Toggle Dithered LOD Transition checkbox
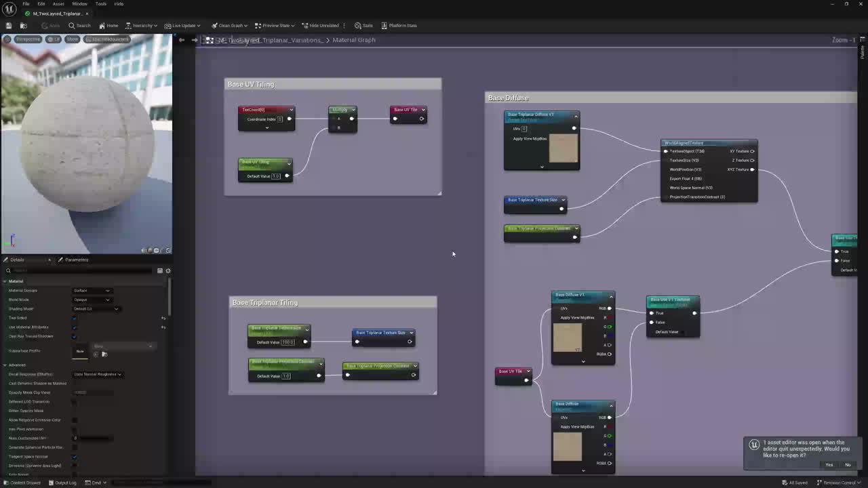The height and width of the screenshot is (488, 868). [75, 401]
